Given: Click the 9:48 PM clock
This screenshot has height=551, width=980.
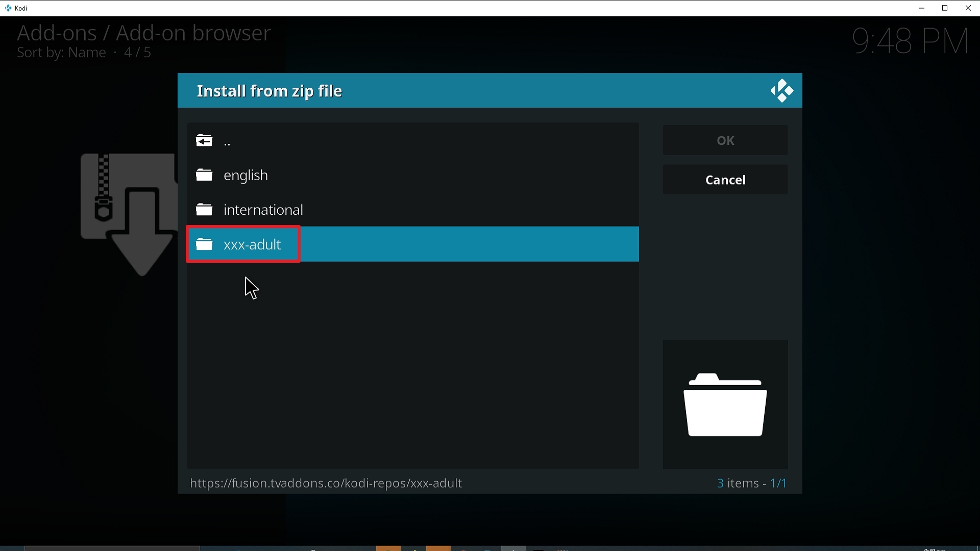Looking at the screenshot, I should pos(911,41).
